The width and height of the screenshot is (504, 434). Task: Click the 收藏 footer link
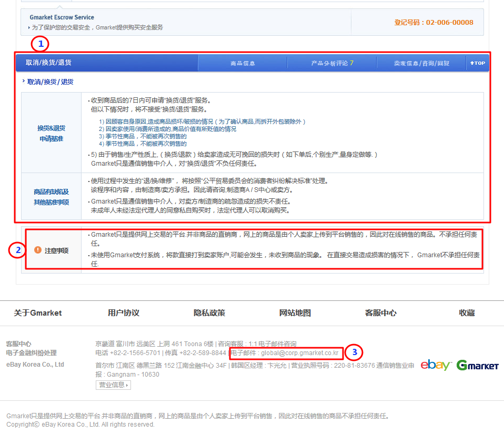point(467,313)
